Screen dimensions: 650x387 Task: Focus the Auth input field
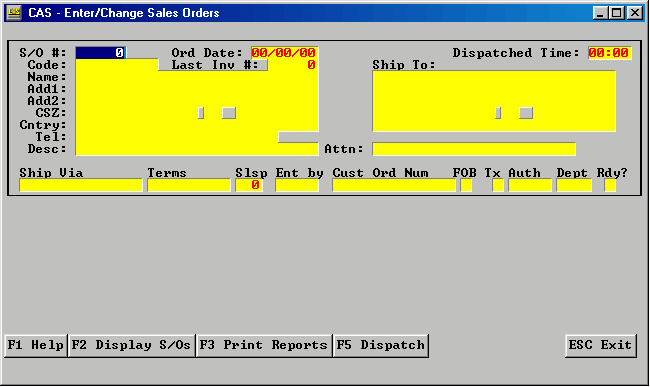pos(530,185)
